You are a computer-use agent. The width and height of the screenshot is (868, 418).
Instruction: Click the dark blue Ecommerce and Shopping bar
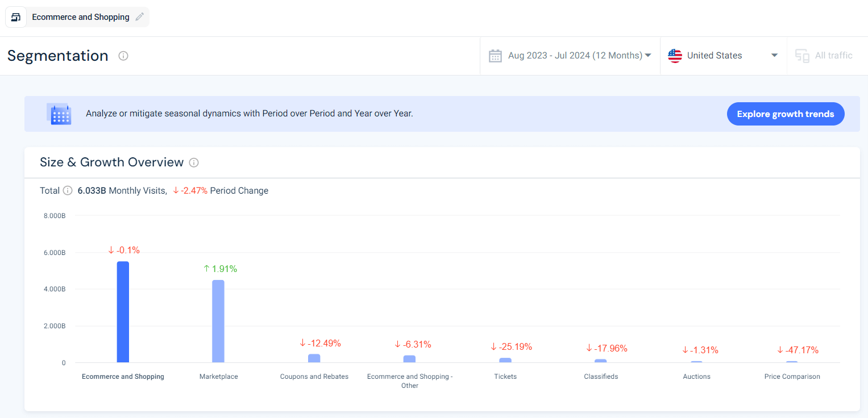(x=123, y=312)
